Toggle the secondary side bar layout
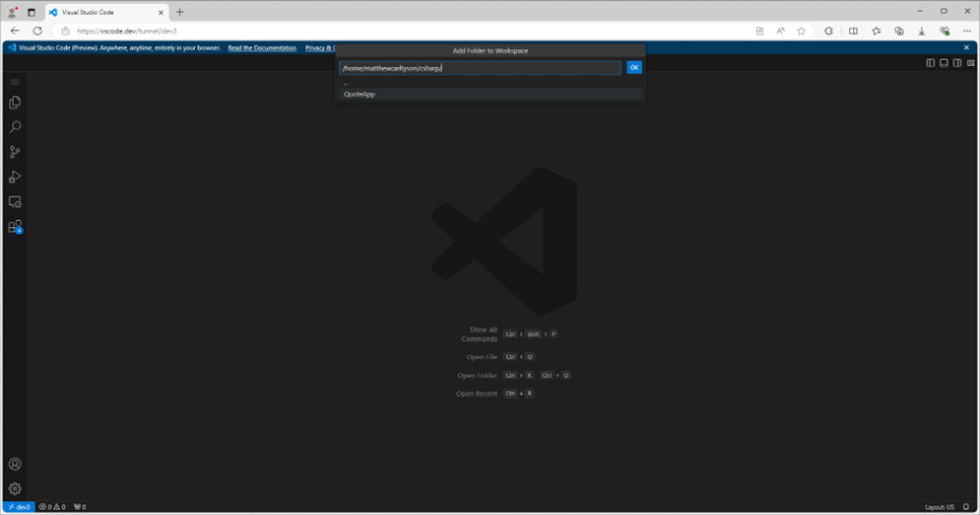The height and width of the screenshot is (515, 980). pos(956,63)
